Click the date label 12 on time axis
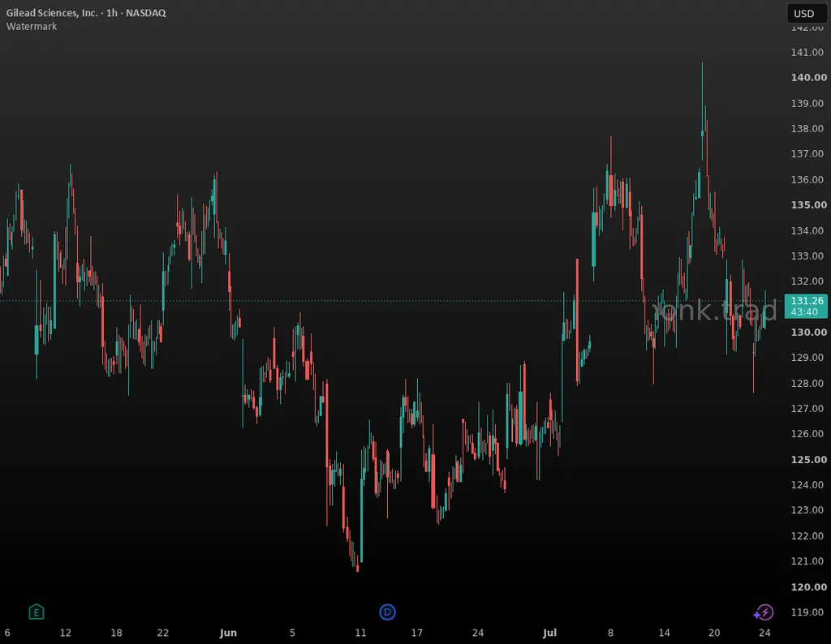The width and height of the screenshot is (831, 644). coord(65,633)
